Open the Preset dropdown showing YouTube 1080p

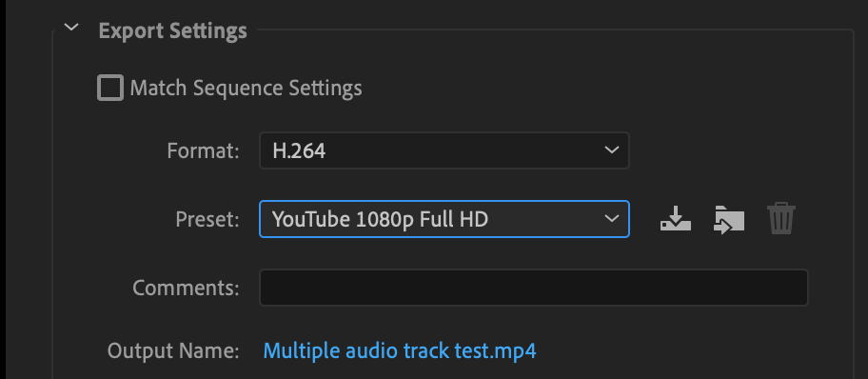(x=444, y=219)
